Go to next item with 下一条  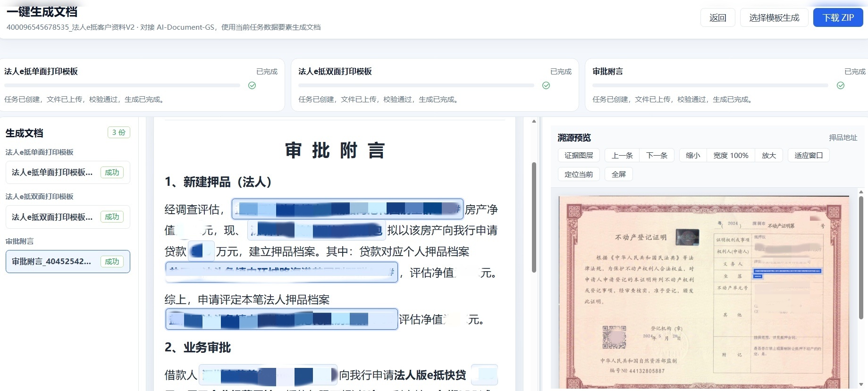657,156
